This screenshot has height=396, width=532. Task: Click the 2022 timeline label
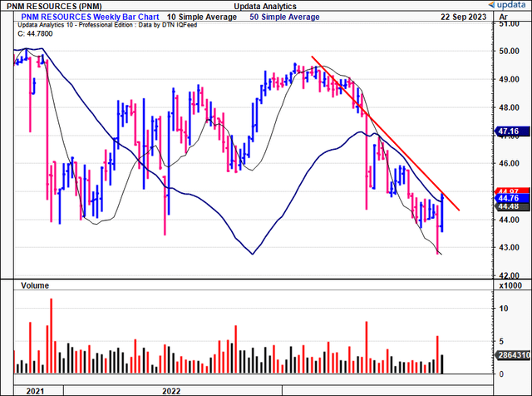click(x=171, y=391)
